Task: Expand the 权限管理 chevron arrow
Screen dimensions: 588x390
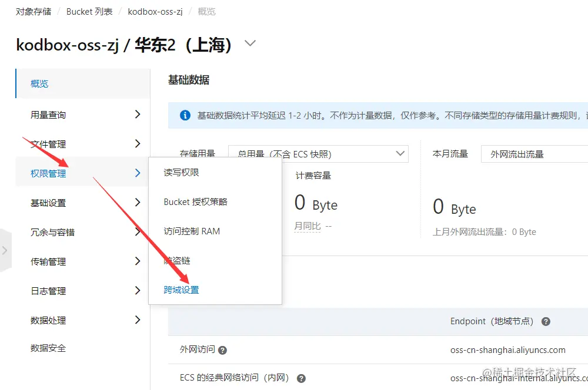Action: [138, 173]
